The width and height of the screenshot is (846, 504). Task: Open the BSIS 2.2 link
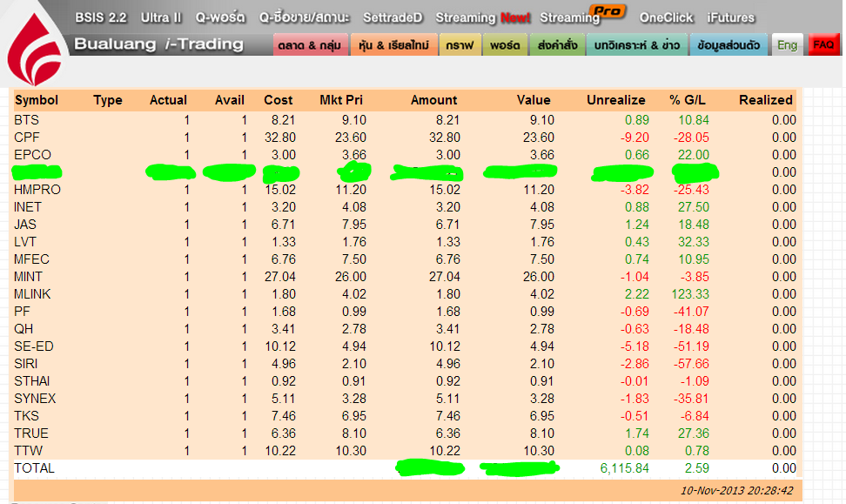click(101, 17)
